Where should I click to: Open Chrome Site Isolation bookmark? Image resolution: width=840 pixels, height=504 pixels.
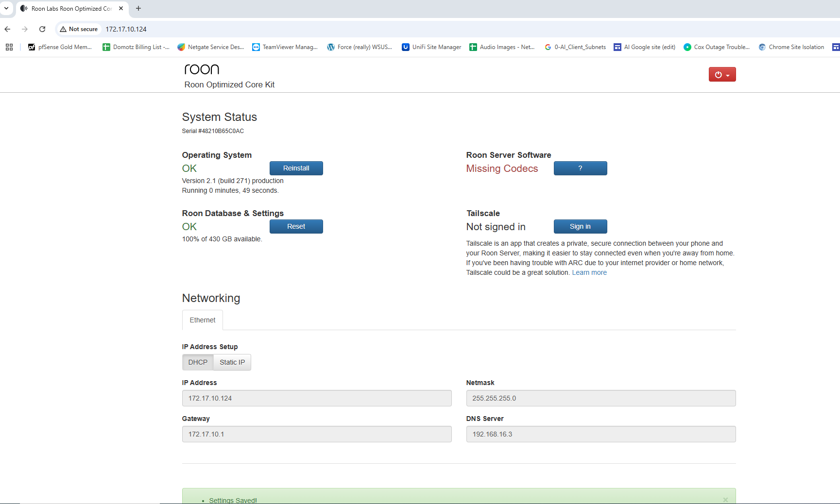point(791,47)
